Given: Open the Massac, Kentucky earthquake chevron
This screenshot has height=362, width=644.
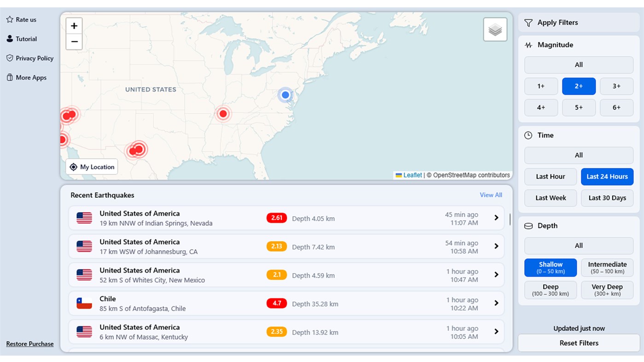Looking at the screenshot, I should tap(496, 332).
